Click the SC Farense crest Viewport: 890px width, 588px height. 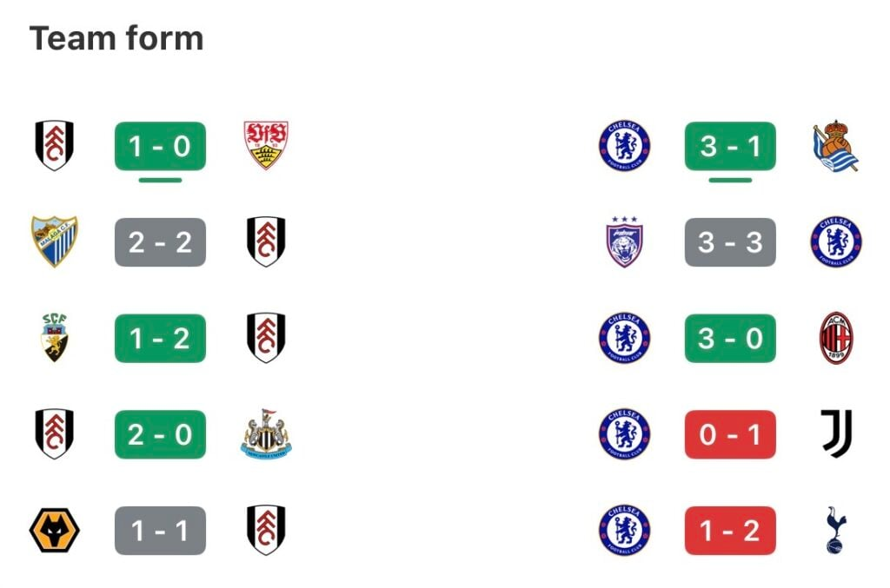coord(55,338)
